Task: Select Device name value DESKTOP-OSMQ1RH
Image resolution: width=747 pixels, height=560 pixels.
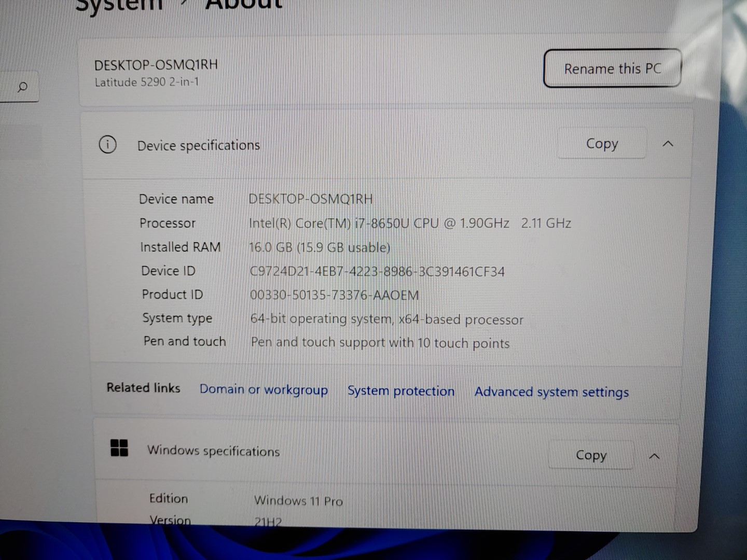Action: click(x=311, y=199)
